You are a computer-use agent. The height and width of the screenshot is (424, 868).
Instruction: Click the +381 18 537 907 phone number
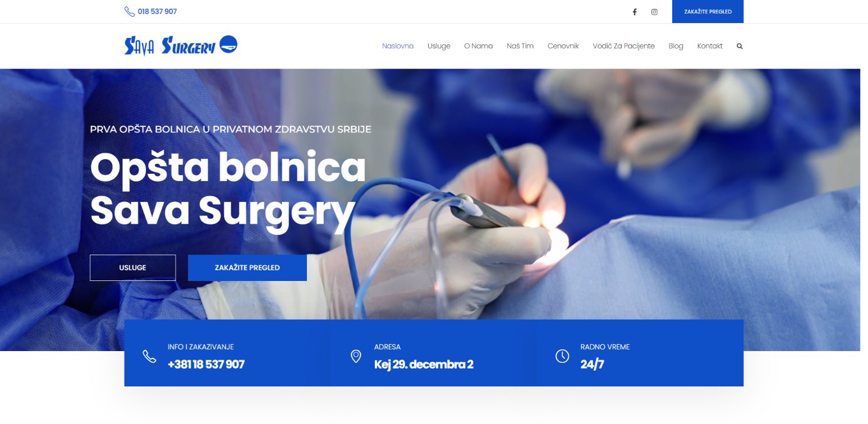click(206, 365)
